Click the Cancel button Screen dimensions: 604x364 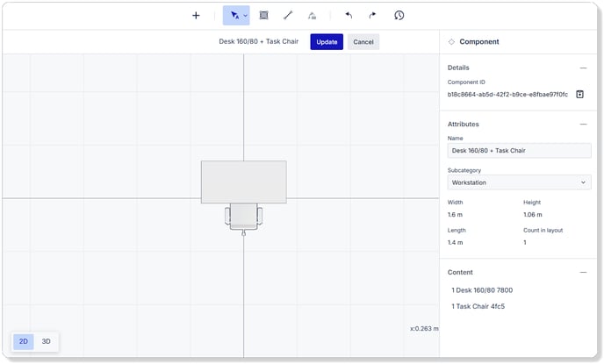363,42
